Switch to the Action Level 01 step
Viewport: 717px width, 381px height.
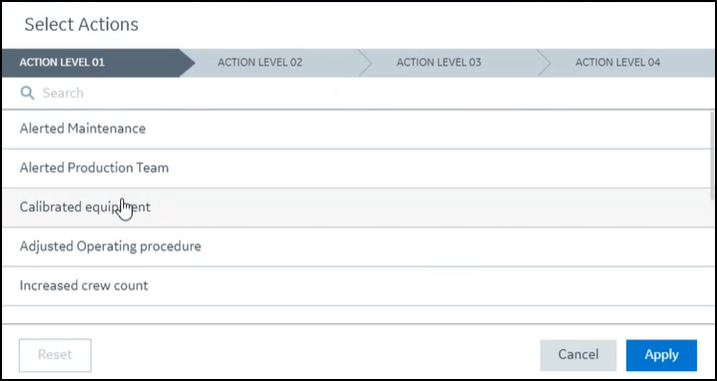pos(91,62)
